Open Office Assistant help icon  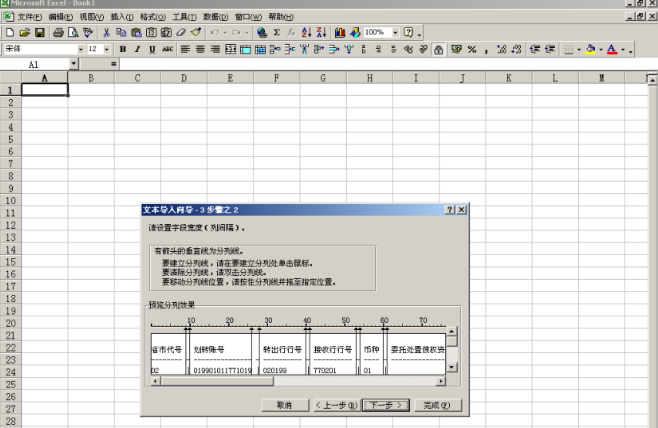tap(408, 32)
